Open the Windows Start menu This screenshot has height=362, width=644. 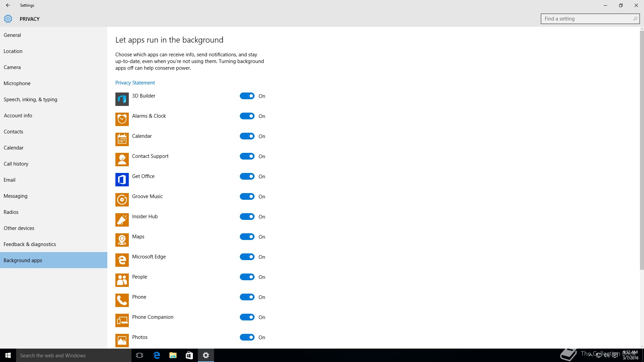click(8, 355)
